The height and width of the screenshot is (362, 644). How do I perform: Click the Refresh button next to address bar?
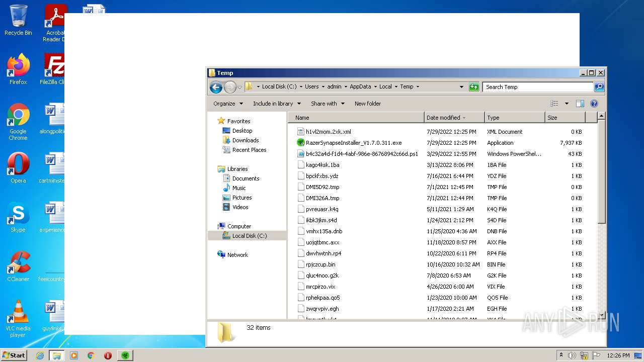pyautogui.click(x=474, y=87)
